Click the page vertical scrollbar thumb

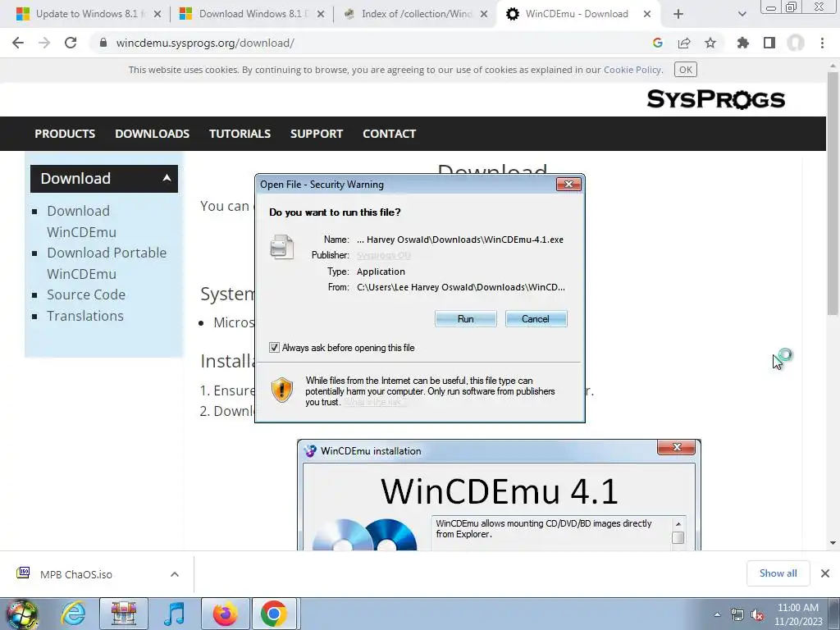click(x=833, y=193)
